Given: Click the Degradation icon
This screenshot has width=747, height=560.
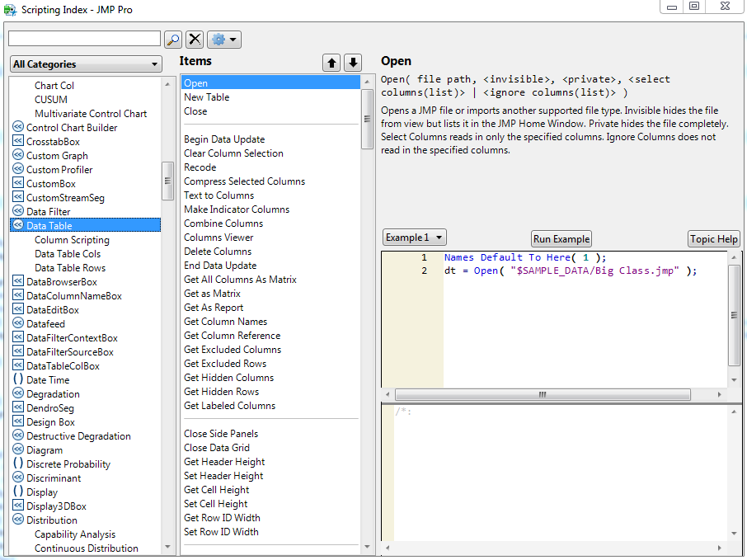Looking at the screenshot, I should click(18, 393).
